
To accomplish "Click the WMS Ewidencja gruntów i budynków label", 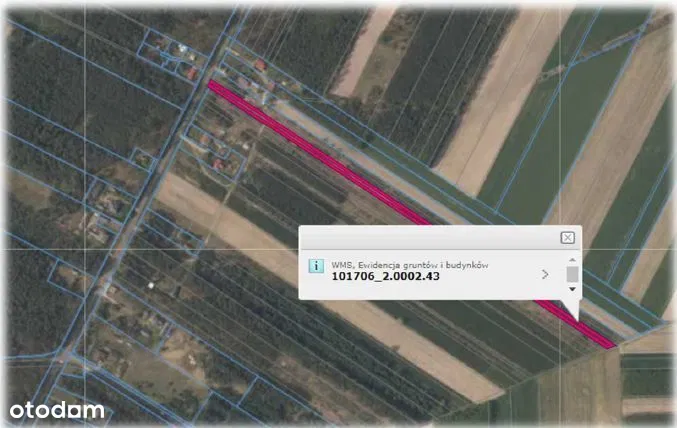I will click(x=410, y=265).
